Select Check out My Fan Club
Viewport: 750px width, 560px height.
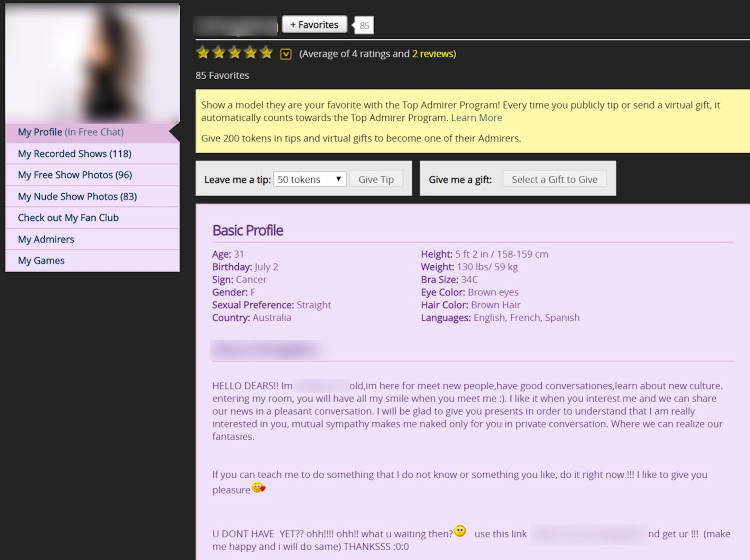pos(68,218)
